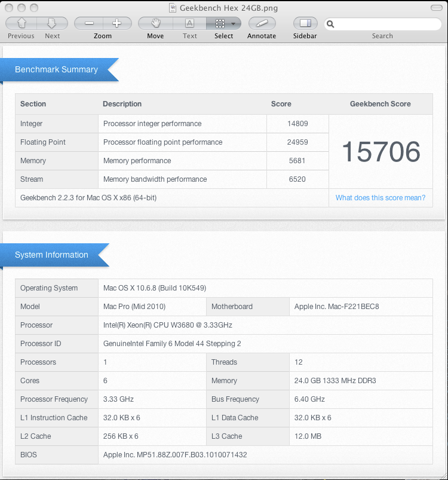
Task: Open the Select tool dropdown arrow
Action: tap(234, 23)
